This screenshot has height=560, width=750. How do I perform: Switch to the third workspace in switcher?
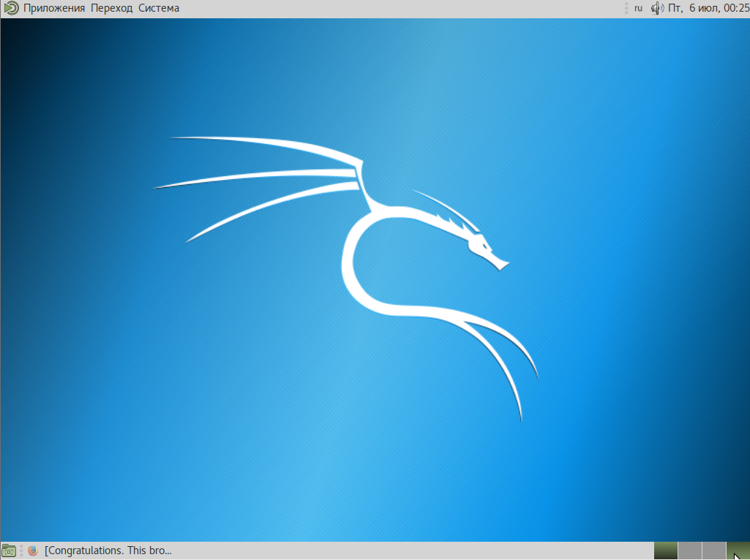tap(713, 550)
